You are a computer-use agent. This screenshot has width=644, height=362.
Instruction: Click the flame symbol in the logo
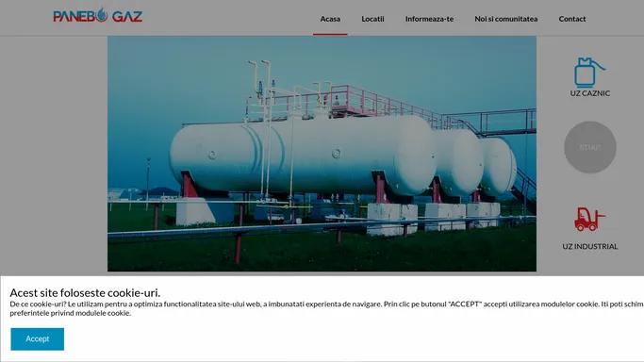[102, 15]
